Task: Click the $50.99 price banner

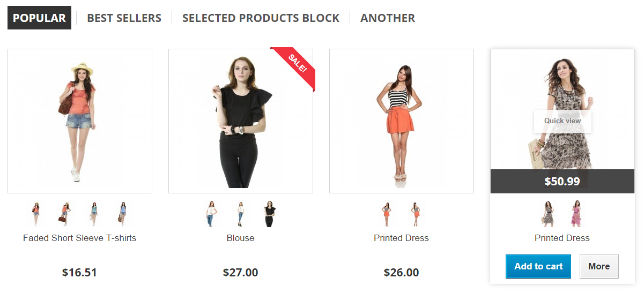Action: point(562,182)
